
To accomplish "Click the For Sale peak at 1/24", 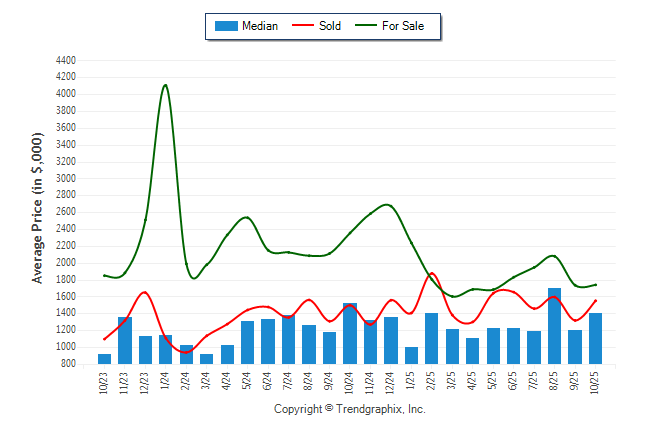I will click(x=165, y=85).
